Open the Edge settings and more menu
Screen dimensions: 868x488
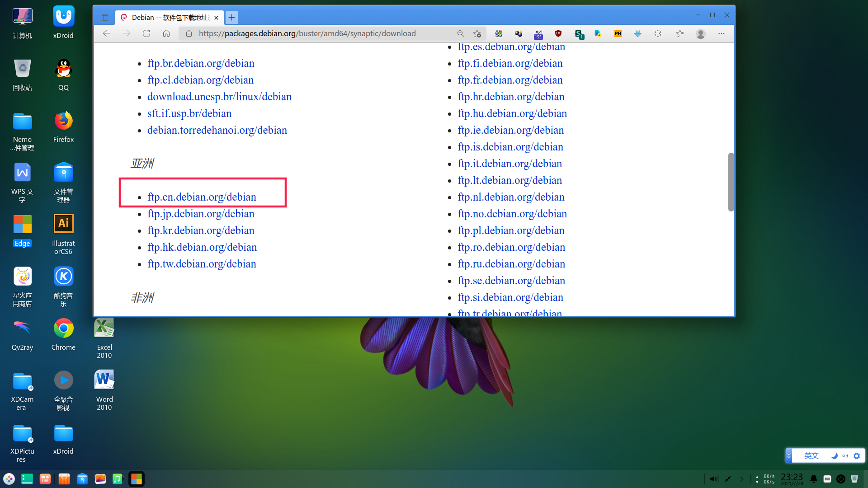(x=722, y=33)
